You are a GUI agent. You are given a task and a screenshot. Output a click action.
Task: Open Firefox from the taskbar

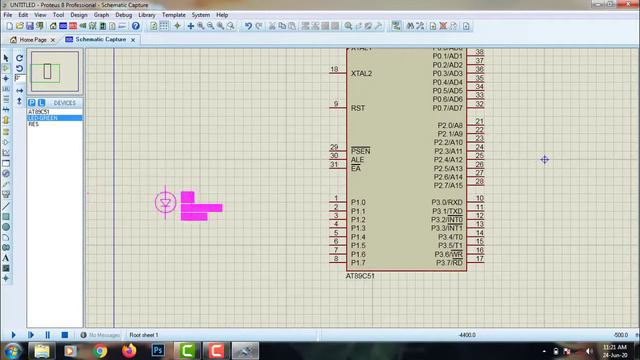pos(129,351)
